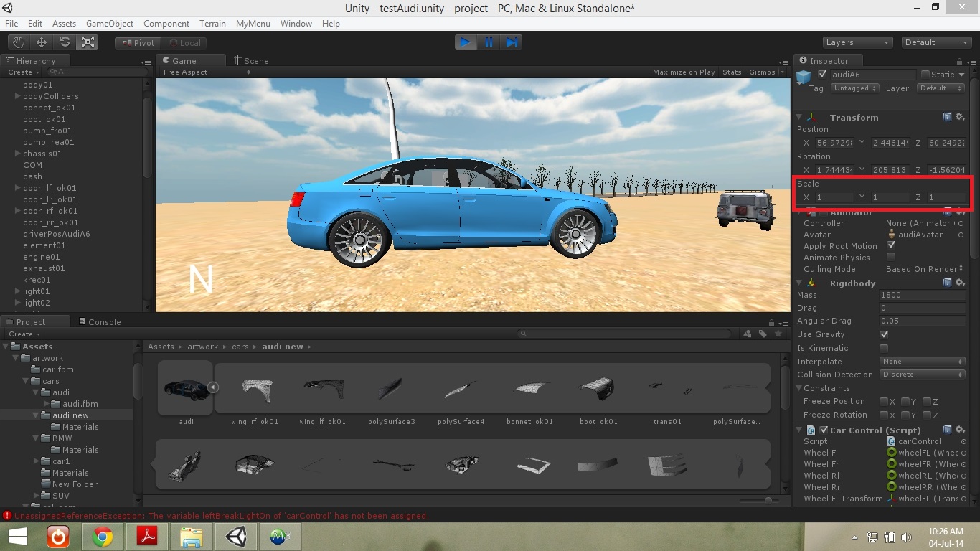Open the Transform component gear menu

[x=960, y=117]
